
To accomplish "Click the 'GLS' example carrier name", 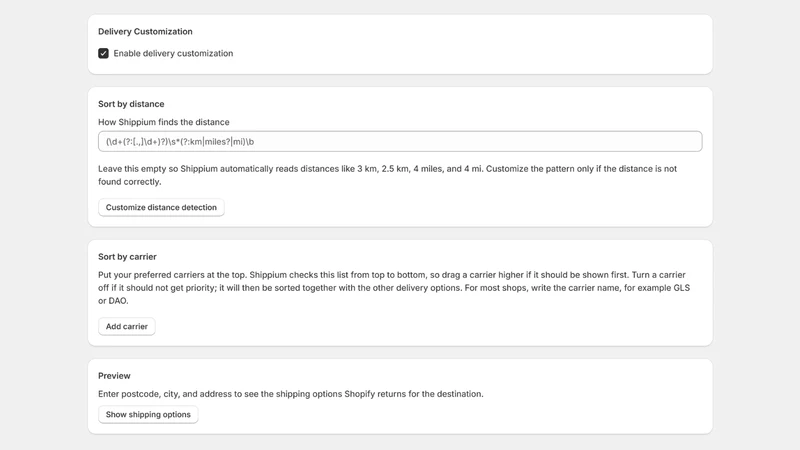I will click(x=682, y=288).
